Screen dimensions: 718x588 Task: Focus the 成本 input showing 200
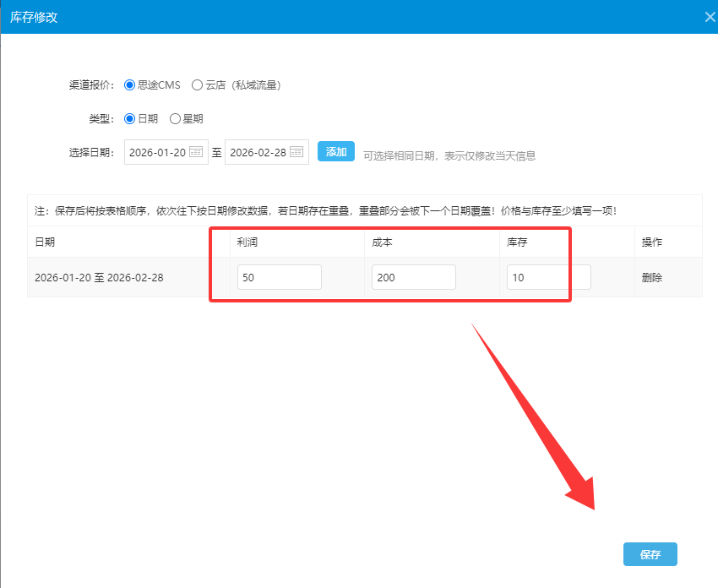coord(413,277)
